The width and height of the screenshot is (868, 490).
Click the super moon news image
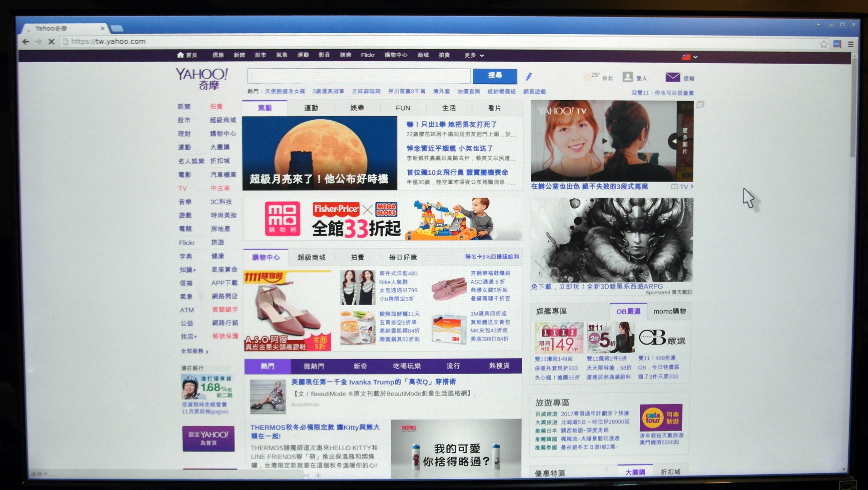320,153
